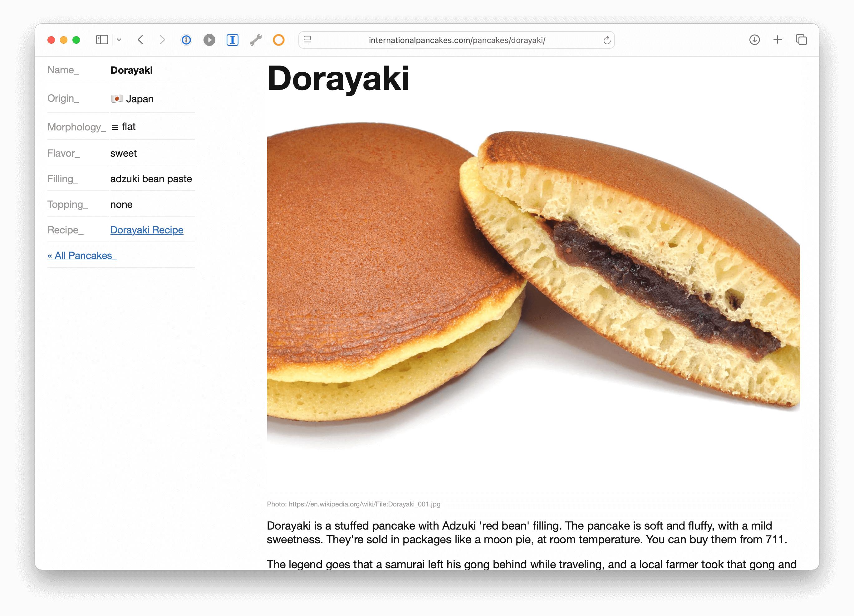Open the wrench-shaped extension tool
The width and height of the screenshot is (854, 616).
[256, 40]
